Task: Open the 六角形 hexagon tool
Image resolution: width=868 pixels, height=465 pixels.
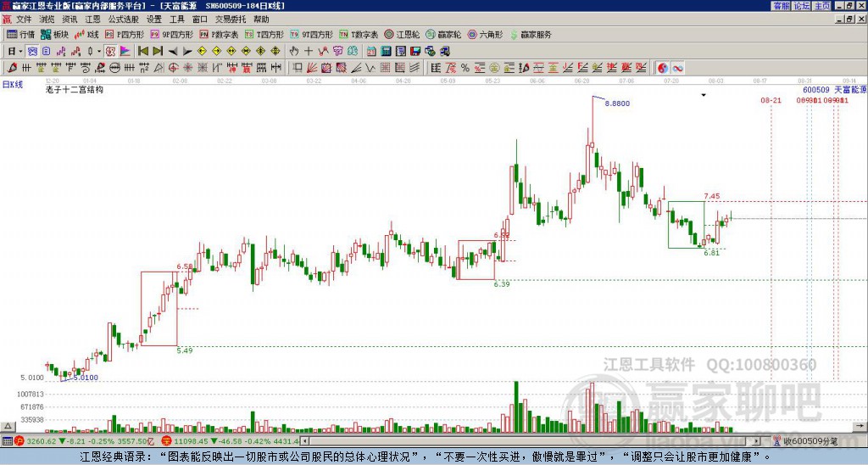Action: pos(486,34)
